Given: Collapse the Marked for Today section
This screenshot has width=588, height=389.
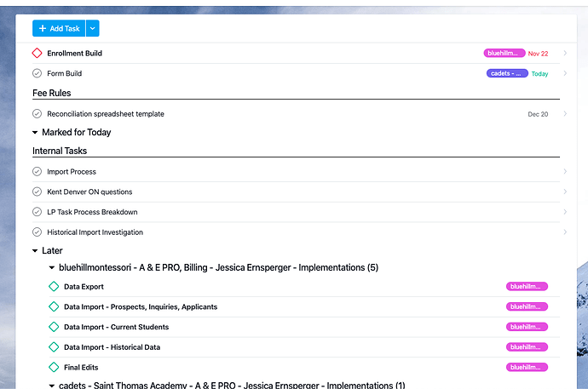Looking at the screenshot, I should coord(35,133).
